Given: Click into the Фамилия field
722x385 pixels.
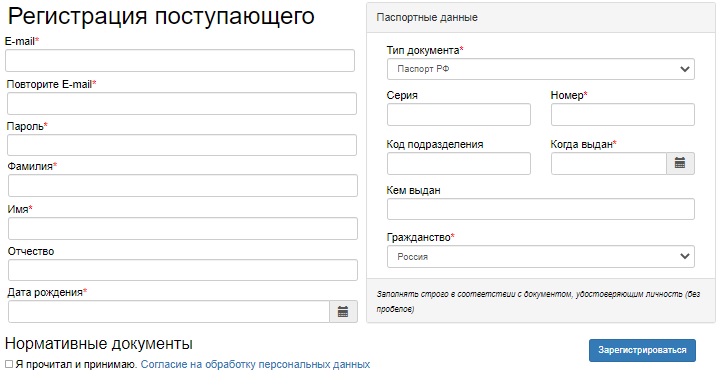Looking at the screenshot, I should tap(183, 186).
